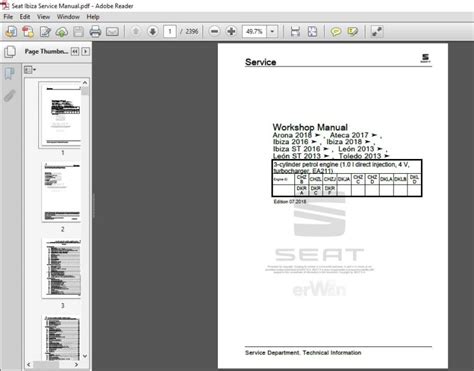Collapse the Page Thumbnails panel

tap(75, 52)
